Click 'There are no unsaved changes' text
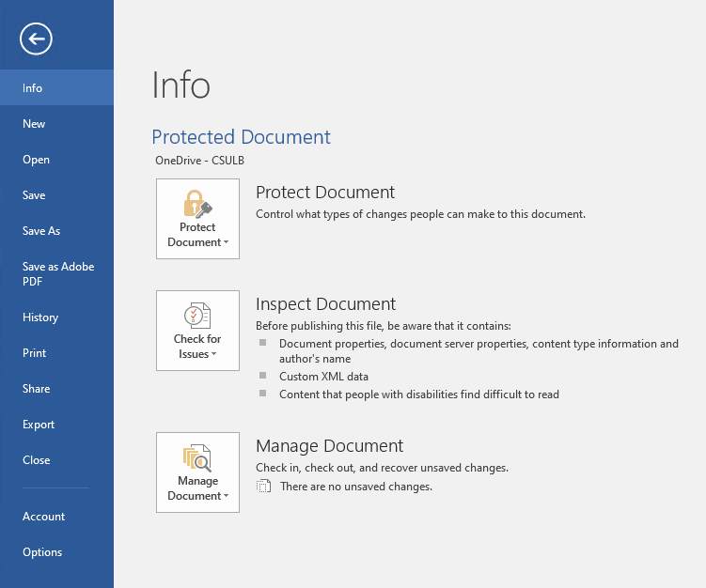The width and height of the screenshot is (706, 588). (x=356, y=487)
